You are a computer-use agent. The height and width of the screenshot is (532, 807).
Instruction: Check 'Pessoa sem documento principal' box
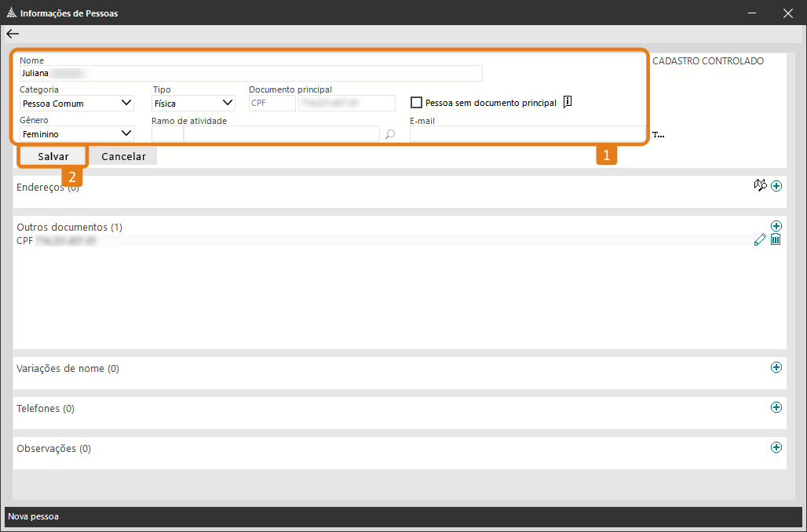pos(417,103)
